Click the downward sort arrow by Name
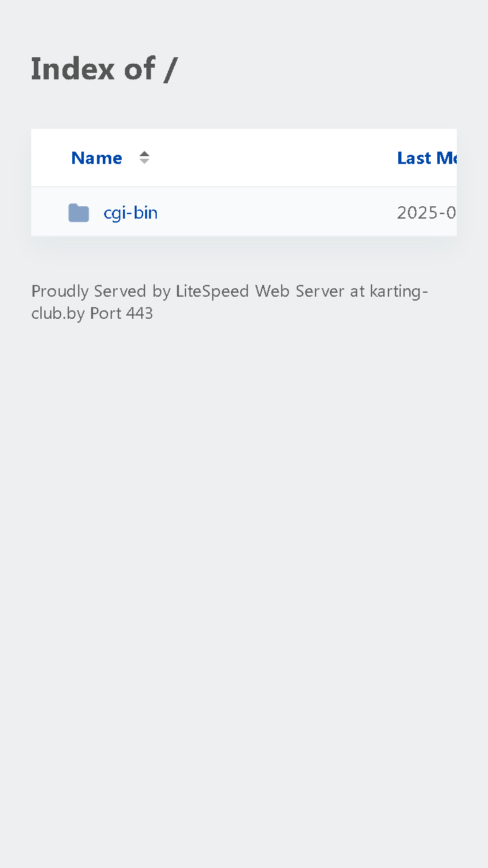The width and height of the screenshot is (488, 868). (x=144, y=161)
